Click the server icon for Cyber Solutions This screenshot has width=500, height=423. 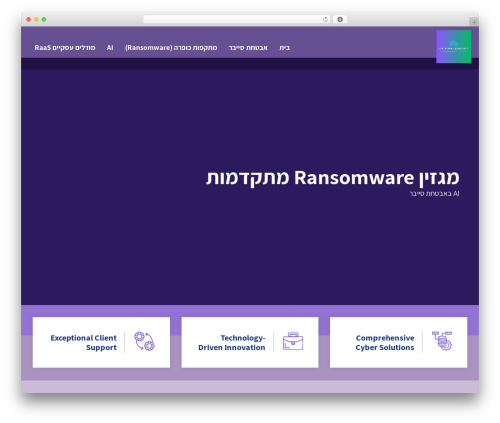coord(442,341)
